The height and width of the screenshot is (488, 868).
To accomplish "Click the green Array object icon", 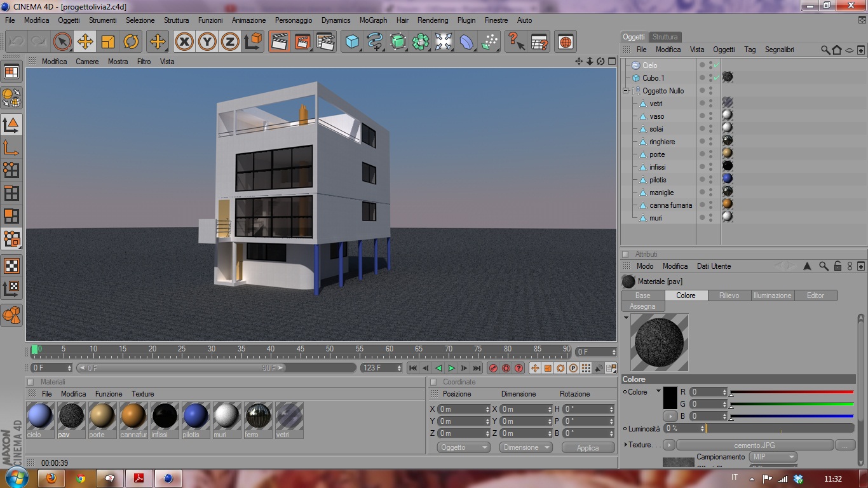I will pos(421,42).
